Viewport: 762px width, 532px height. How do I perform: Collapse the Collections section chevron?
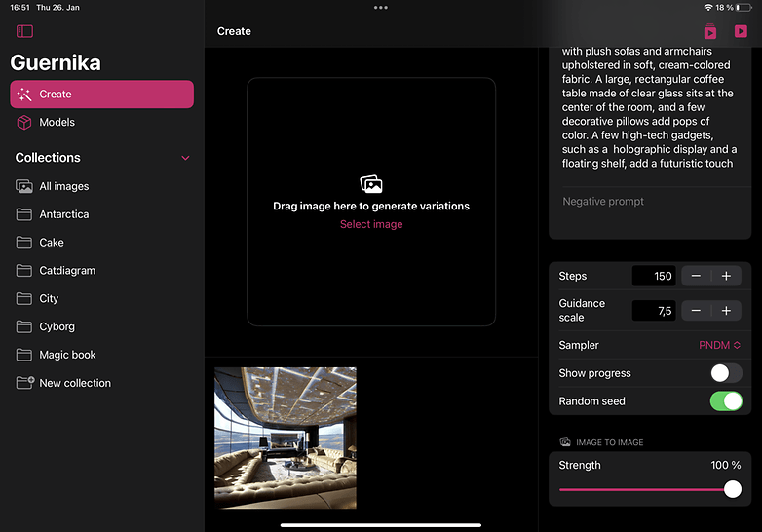[185, 158]
